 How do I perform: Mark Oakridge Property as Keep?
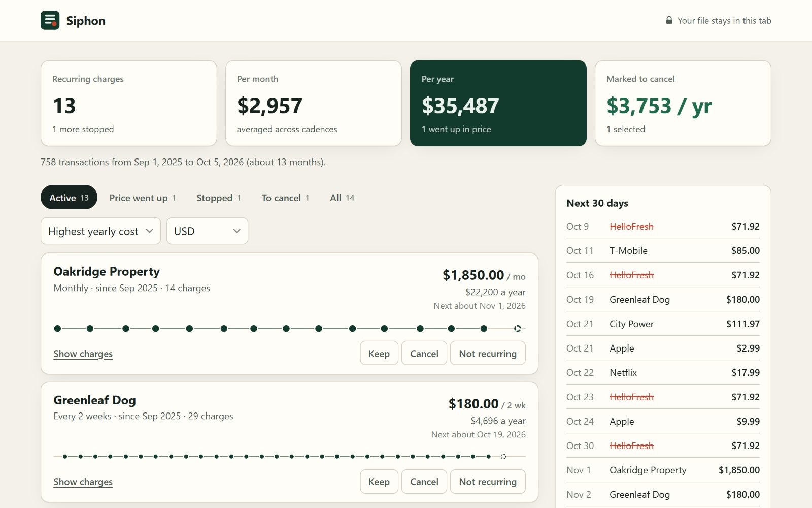point(379,354)
